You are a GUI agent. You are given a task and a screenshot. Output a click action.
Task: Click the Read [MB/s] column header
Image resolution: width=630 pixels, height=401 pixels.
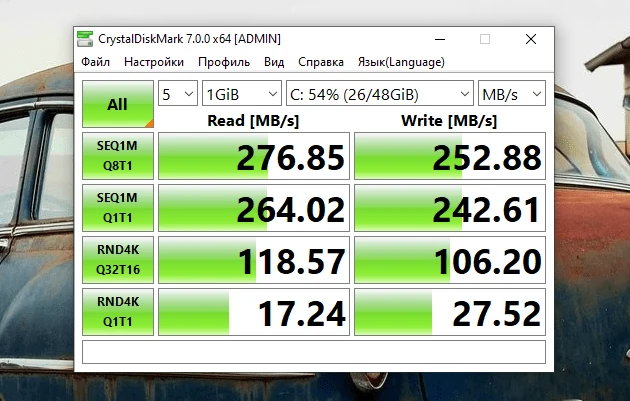pos(253,121)
